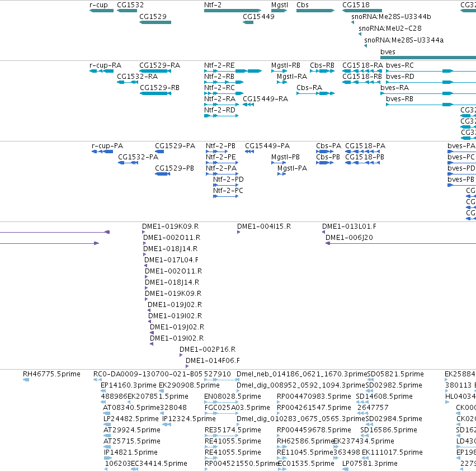The image size is (476, 472).
Task: Click the CG1532-RA transcript
Action: (x=128, y=82)
